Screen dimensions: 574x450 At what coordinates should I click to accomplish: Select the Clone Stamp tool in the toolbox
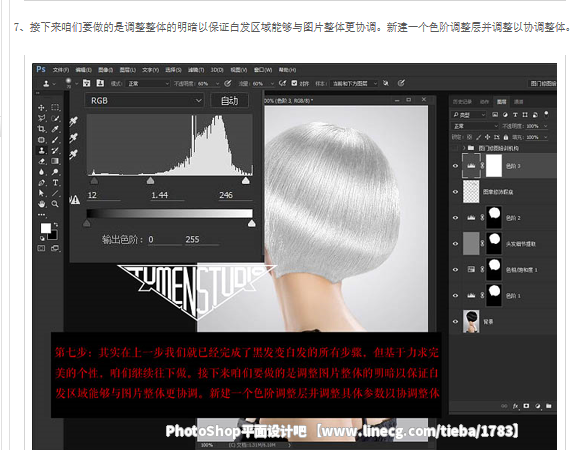[x=41, y=150]
